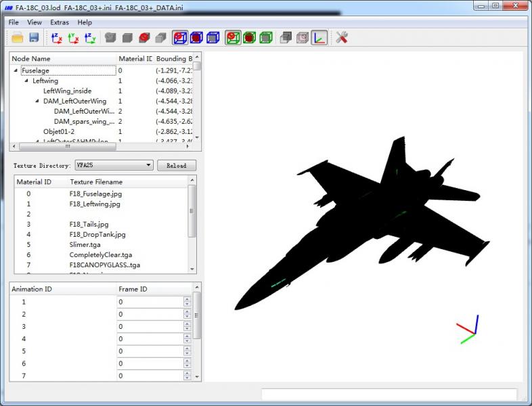Click the stacked gray cubes icon
Screen dimensions: 532x406
(x=286, y=38)
